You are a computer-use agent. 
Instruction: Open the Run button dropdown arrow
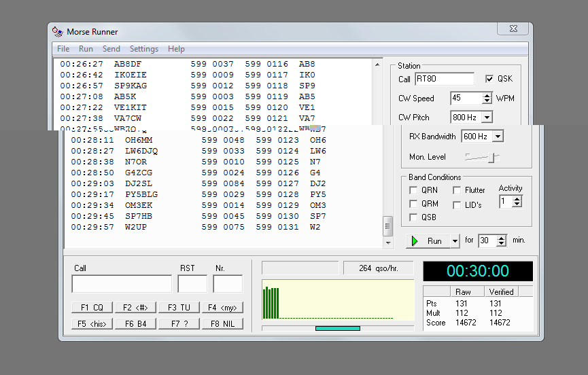click(454, 241)
